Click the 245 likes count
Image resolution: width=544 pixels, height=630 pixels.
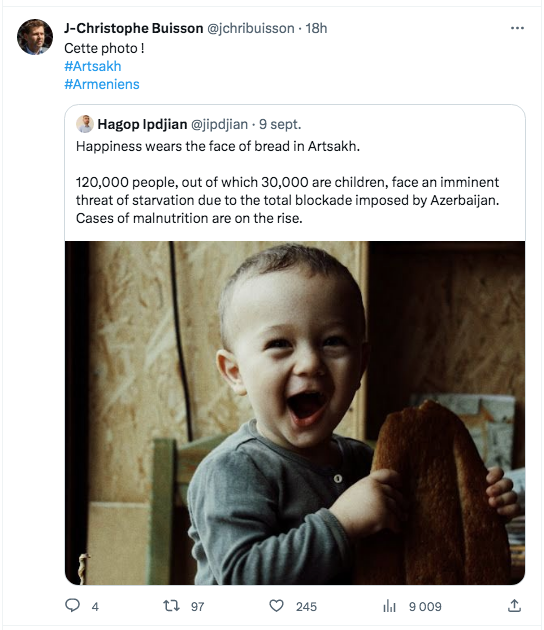pyautogui.click(x=306, y=606)
